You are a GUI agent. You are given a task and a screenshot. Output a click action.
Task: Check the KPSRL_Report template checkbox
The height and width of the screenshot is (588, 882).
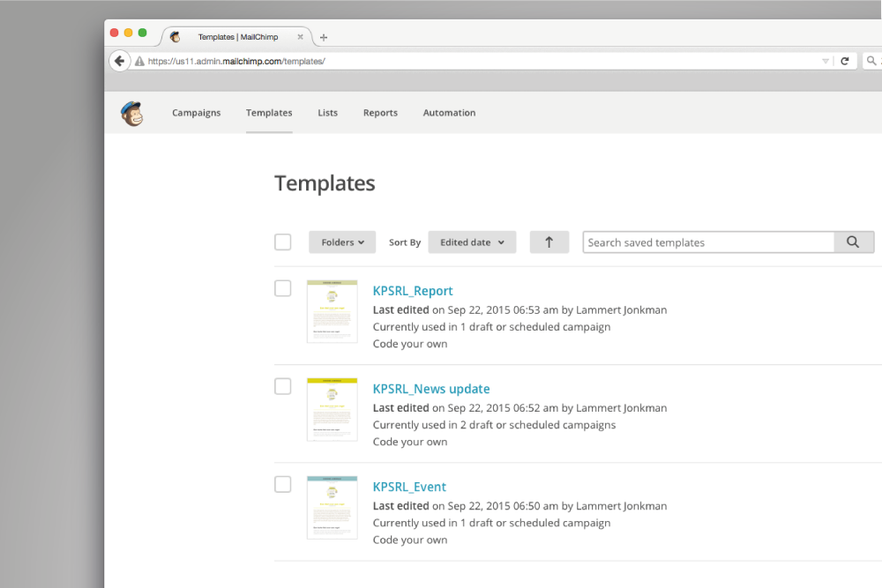click(x=283, y=288)
